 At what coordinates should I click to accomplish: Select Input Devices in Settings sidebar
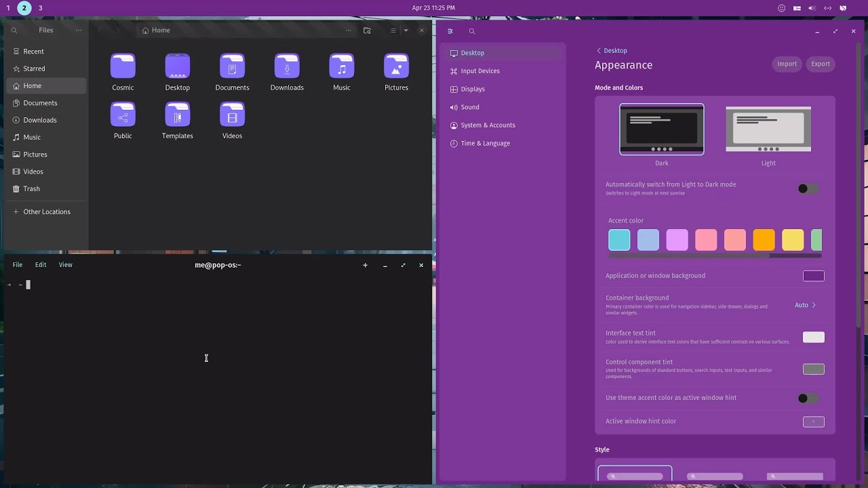pyautogui.click(x=503, y=71)
